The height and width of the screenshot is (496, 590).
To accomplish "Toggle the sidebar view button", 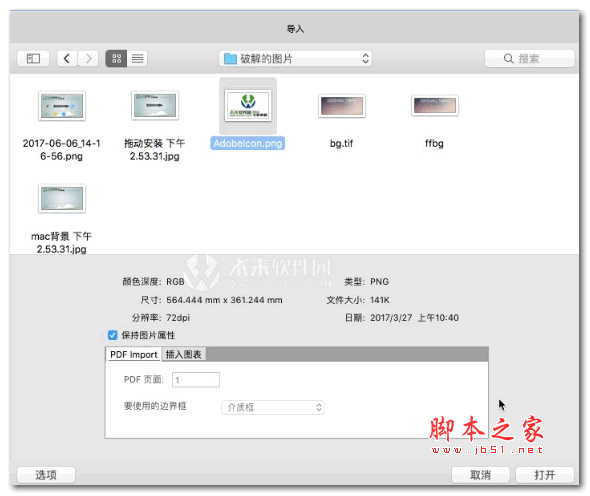I will [33, 59].
